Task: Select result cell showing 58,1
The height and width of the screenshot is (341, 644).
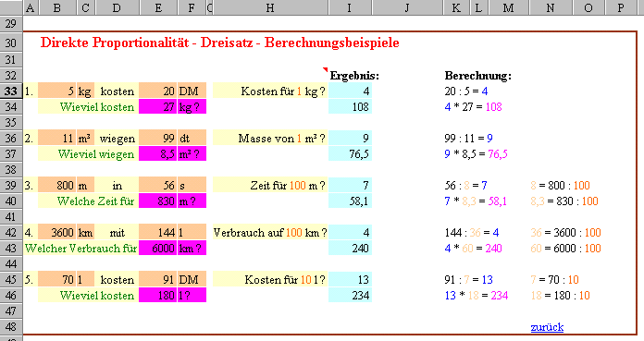Action: (350, 201)
